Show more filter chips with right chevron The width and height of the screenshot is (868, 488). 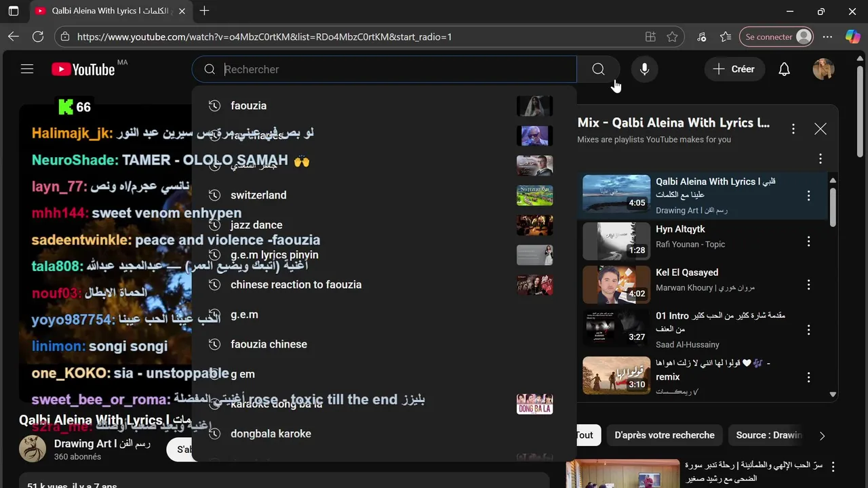(822, 436)
